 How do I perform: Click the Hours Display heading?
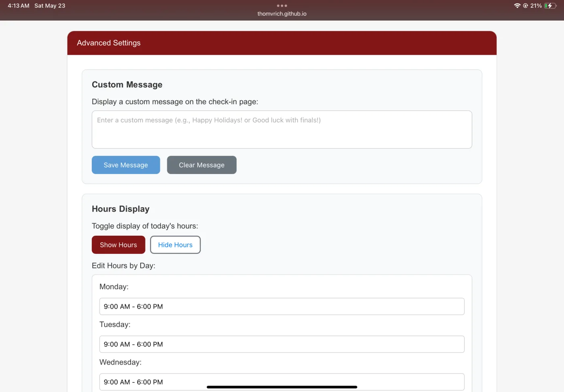[x=121, y=209]
